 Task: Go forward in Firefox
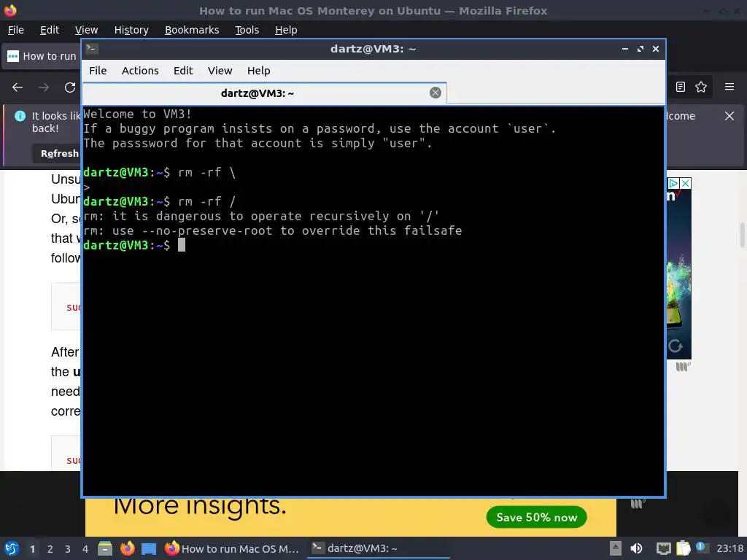tap(44, 87)
